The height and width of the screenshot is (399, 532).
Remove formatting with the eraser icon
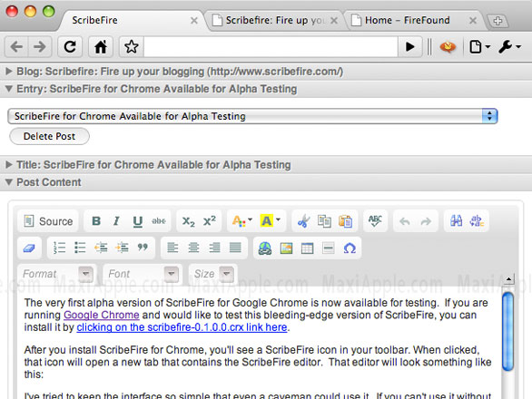(x=29, y=248)
